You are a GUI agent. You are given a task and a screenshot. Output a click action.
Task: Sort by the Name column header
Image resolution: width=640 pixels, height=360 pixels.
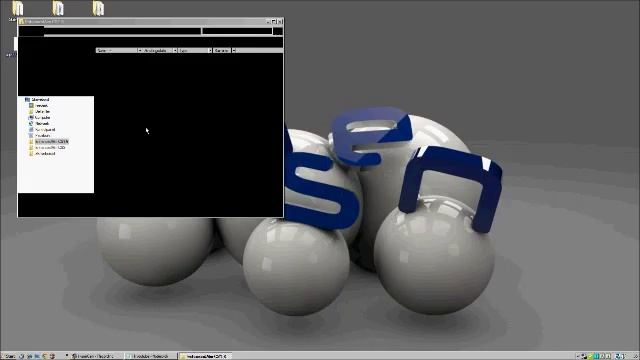coord(116,50)
